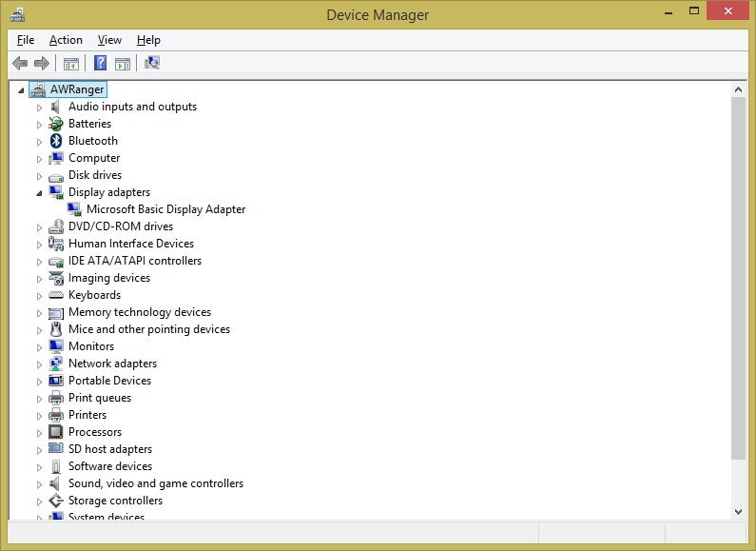Select the Computer label in the tree

[x=94, y=158]
